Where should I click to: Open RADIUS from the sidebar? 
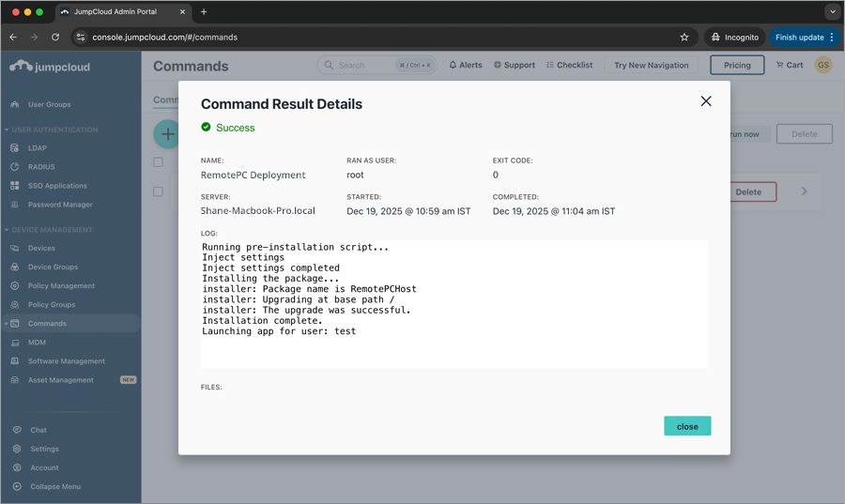[x=41, y=167]
